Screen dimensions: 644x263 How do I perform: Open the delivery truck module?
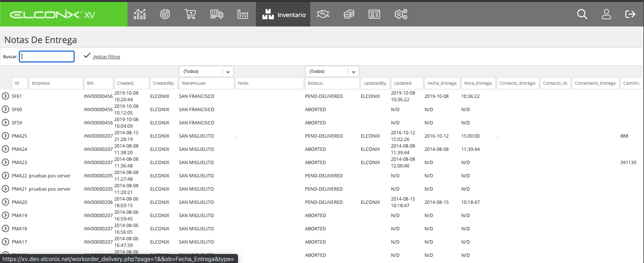tap(216, 14)
